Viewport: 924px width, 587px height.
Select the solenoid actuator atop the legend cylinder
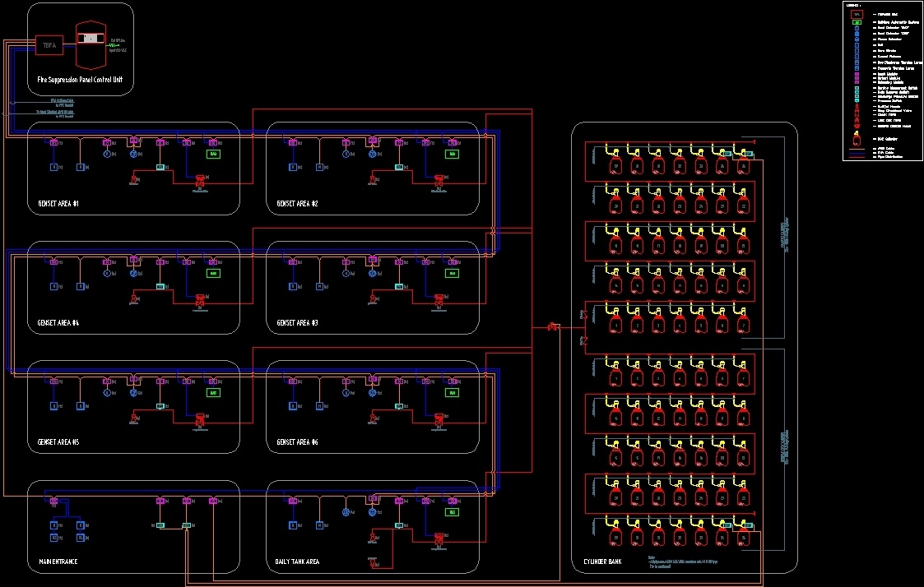[856, 132]
